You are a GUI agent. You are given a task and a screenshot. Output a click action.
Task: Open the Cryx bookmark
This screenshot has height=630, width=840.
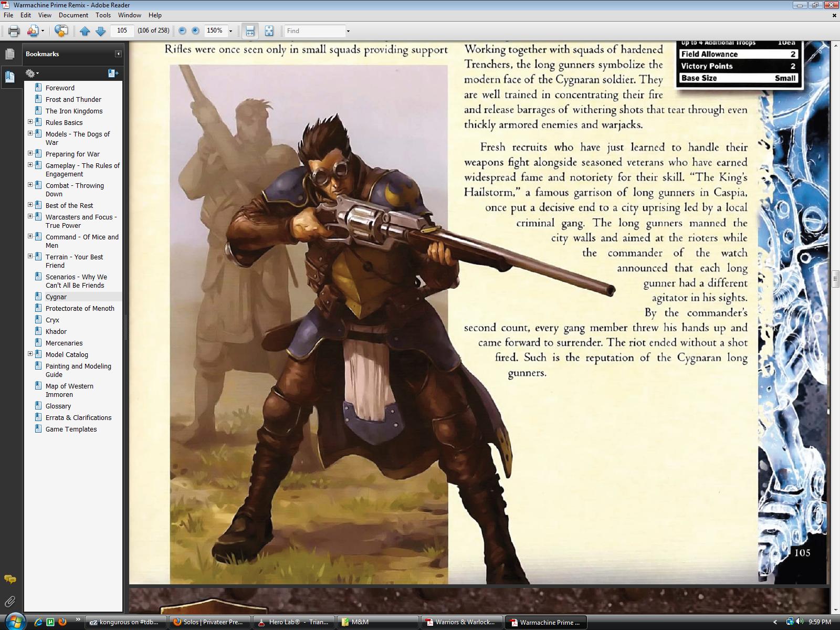tap(52, 320)
